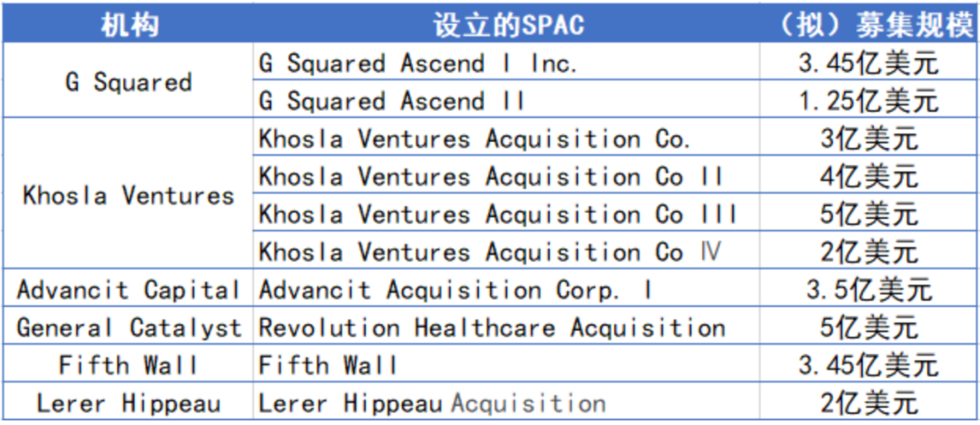Click the 机构 column header
The height and width of the screenshot is (425, 980).
[x=128, y=25]
